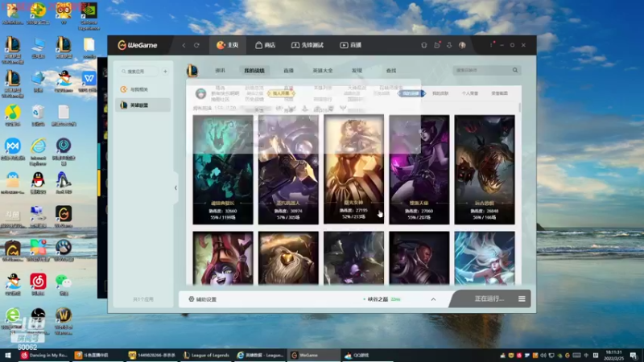The height and width of the screenshot is (362, 644).
Task: Select the Leona champion card
Action: tap(353, 170)
